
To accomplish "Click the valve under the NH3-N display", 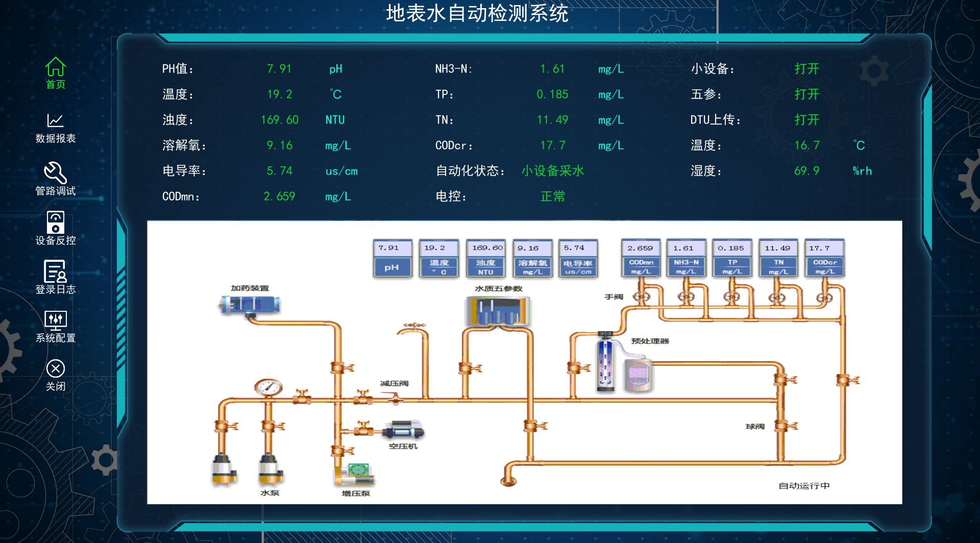I will click(686, 297).
